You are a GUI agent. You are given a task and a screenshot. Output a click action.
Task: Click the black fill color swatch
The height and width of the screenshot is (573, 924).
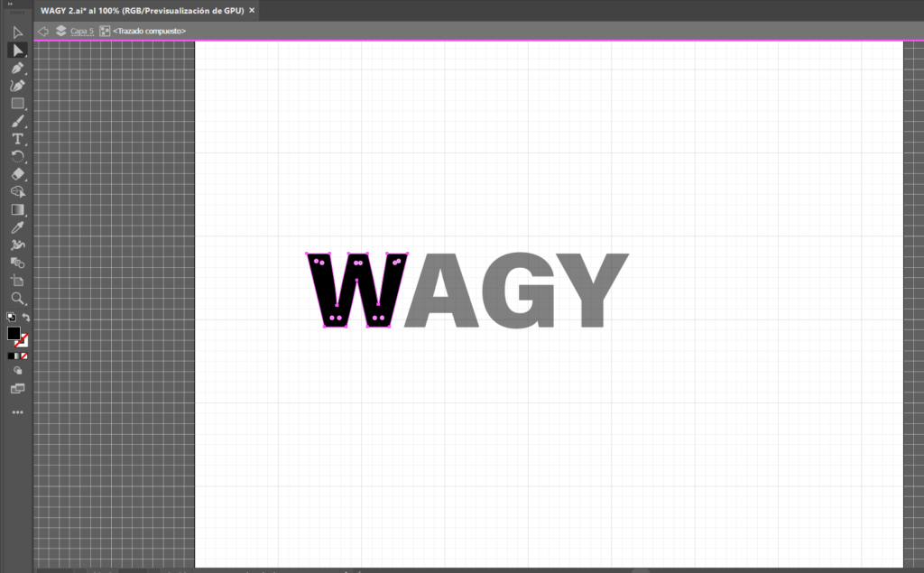pyautogui.click(x=14, y=334)
